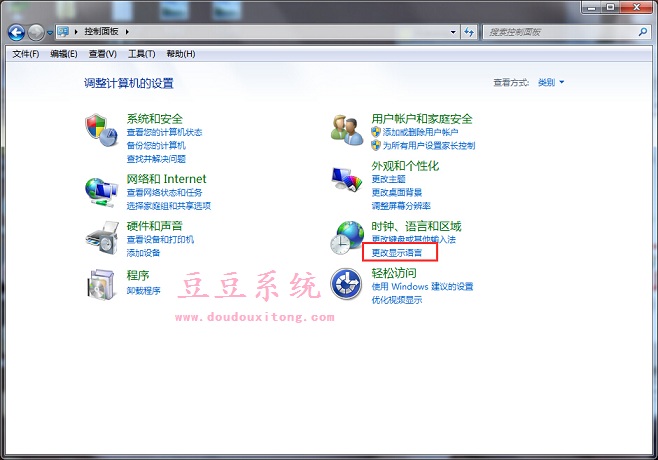Open the Programs category icon
Screen dimensions: 658x460
click(x=102, y=284)
